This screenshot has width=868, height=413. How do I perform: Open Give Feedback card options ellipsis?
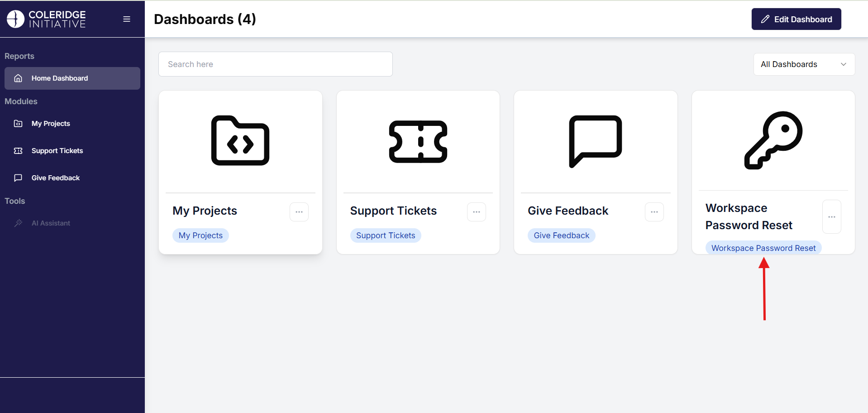(x=654, y=212)
